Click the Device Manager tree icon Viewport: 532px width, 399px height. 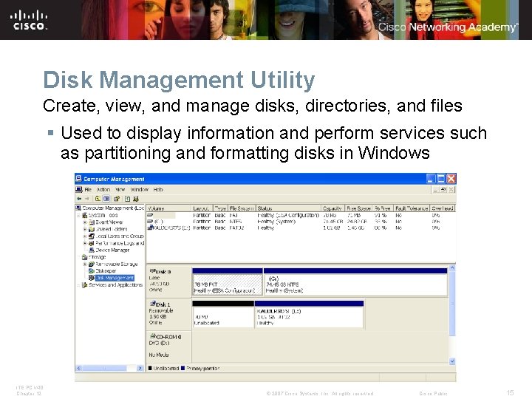92,250
